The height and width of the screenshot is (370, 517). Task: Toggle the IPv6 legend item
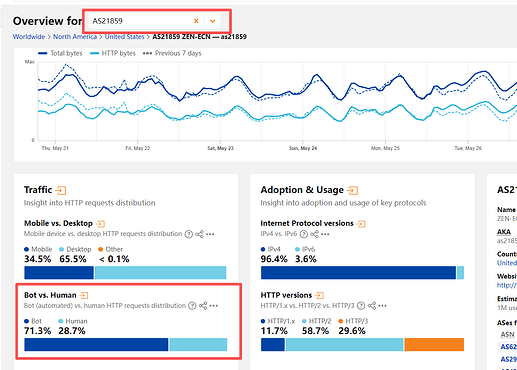[305, 249]
